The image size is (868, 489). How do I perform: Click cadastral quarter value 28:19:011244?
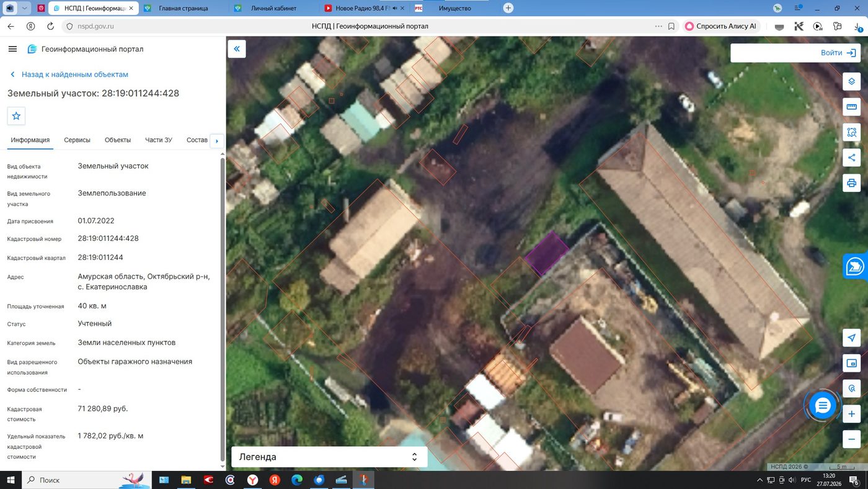point(100,257)
